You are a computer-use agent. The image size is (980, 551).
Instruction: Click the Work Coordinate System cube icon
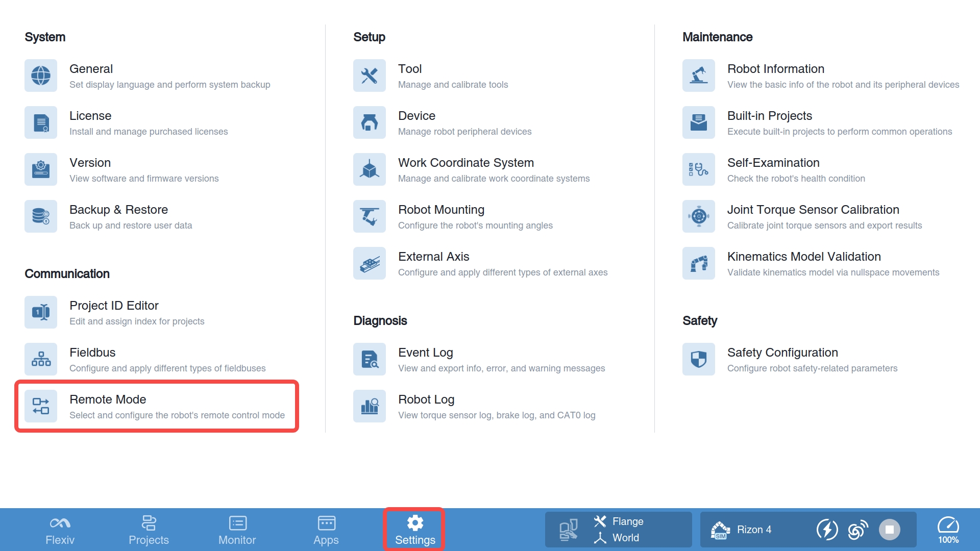point(370,169)
